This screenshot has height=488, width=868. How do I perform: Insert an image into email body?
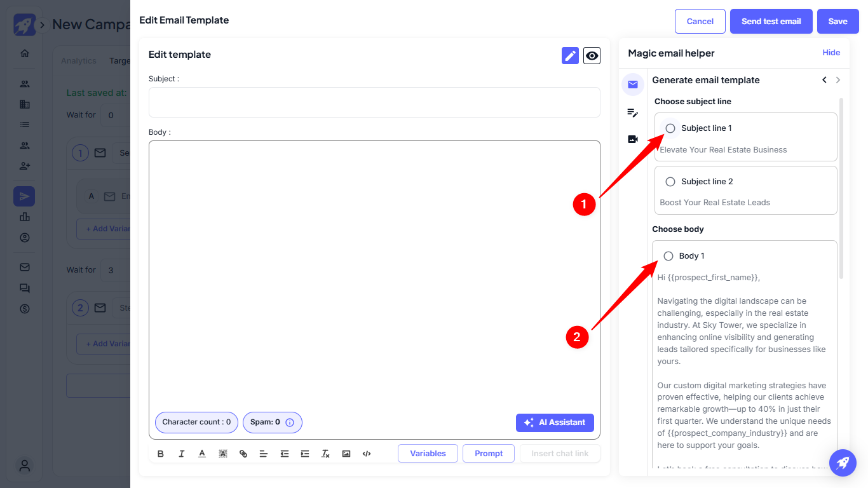[x=346, y=454]
